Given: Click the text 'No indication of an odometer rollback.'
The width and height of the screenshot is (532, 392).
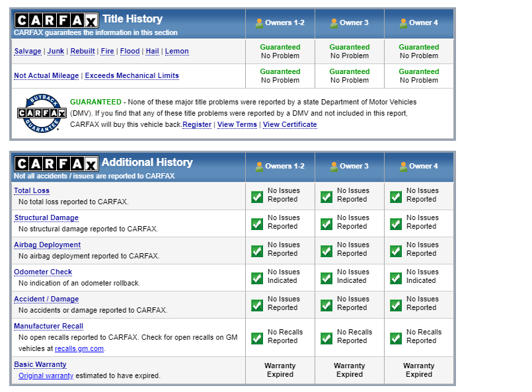Looking at the screenshot, I should click(79, 284).
